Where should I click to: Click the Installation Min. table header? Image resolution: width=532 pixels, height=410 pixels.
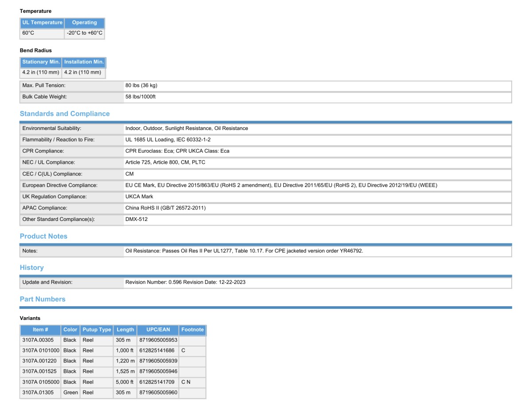tap(84, 62)
